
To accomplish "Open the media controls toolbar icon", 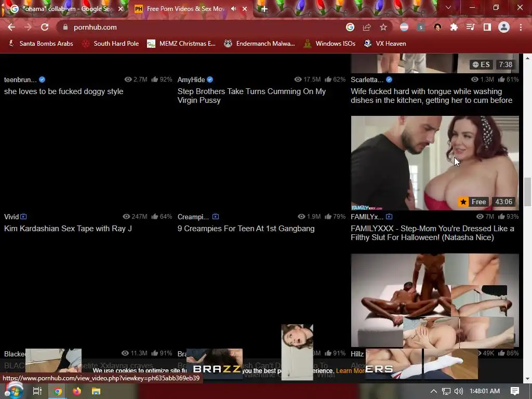I will (471, 27).
